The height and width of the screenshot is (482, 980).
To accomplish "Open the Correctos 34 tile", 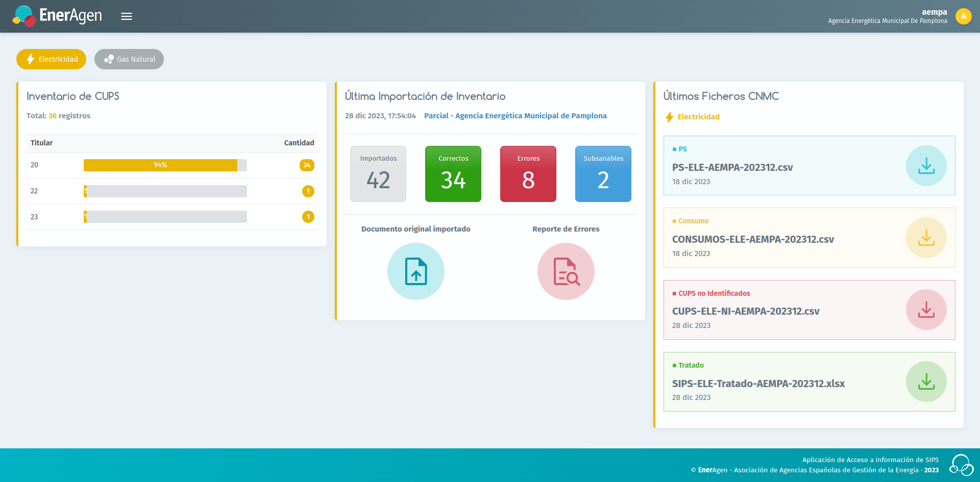I will coord(453,174).
